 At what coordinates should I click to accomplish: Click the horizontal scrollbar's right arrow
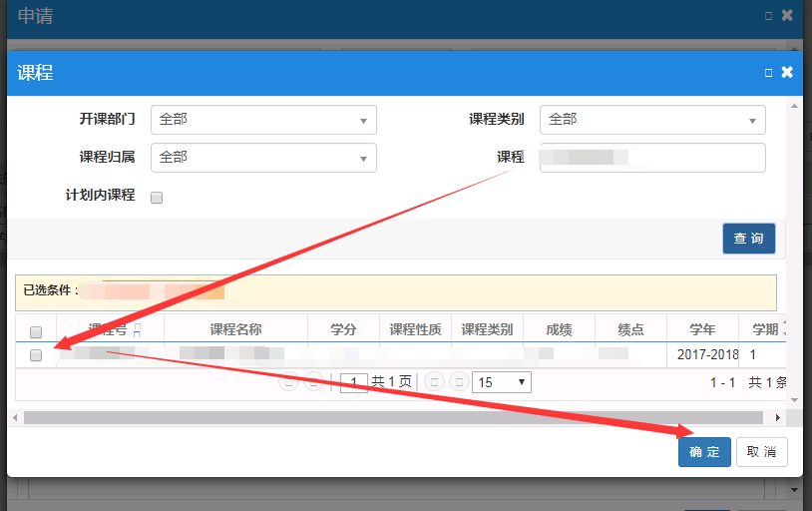(x=793, y=417)
